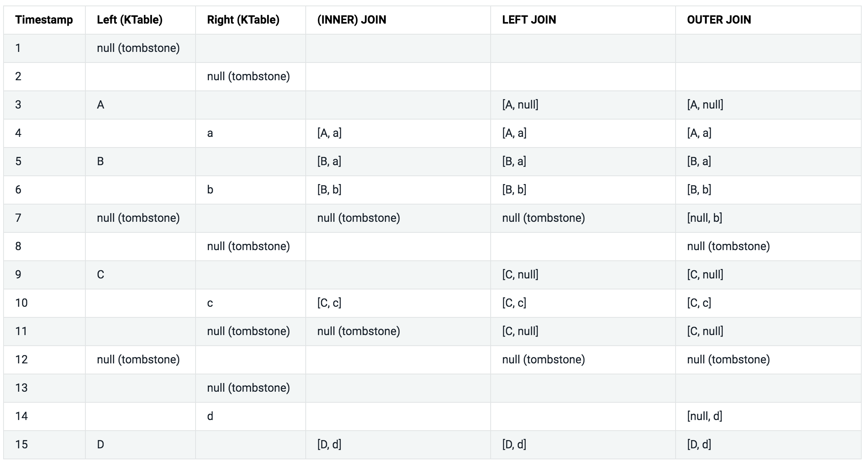This screenshot has height=468, width=868.
Task: Click the Timestamp column header
Action: coord(44,20)
